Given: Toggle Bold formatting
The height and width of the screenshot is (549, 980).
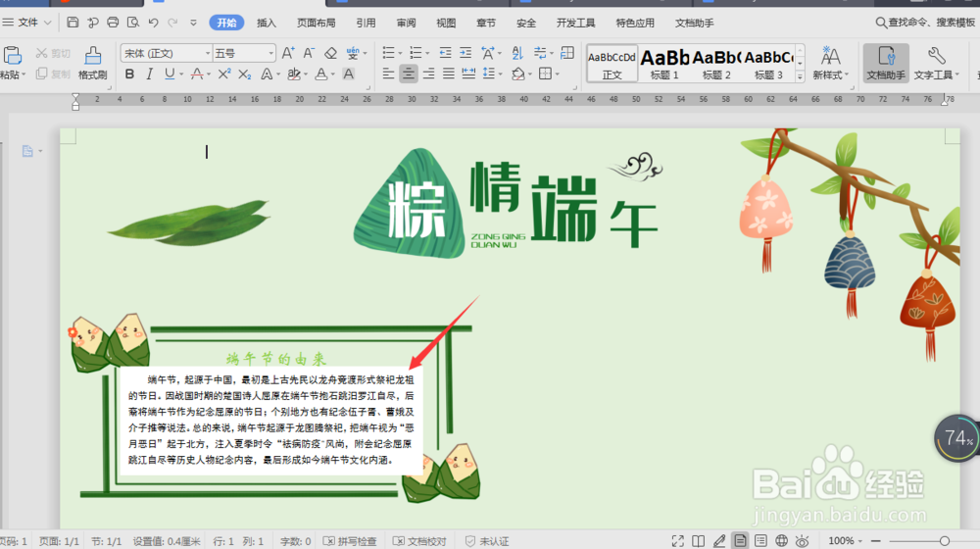Looking at the screenshot, I should 129,75.
